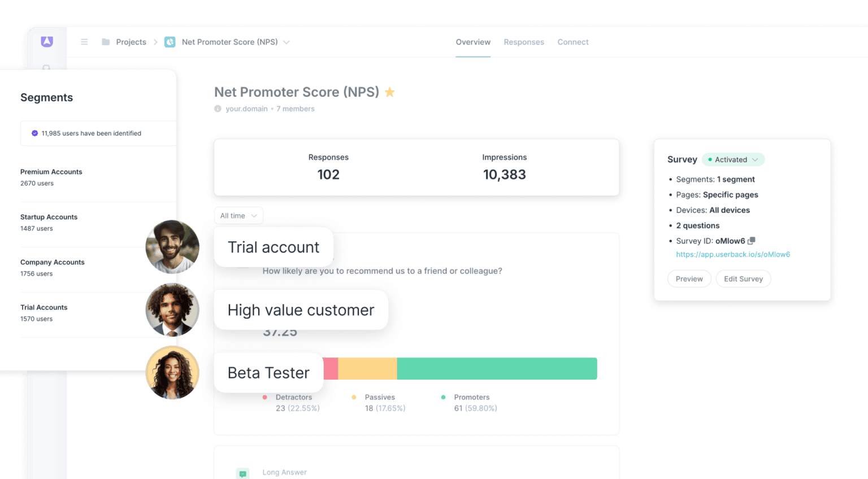Select the Beta Tester user avatar

coord(172,372)
